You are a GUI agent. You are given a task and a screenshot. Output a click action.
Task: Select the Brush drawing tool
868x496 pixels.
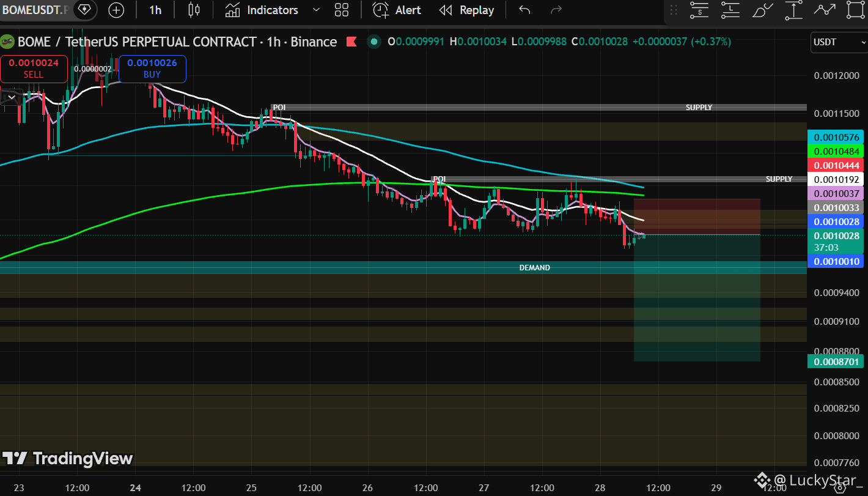click(x=762, y=10)
